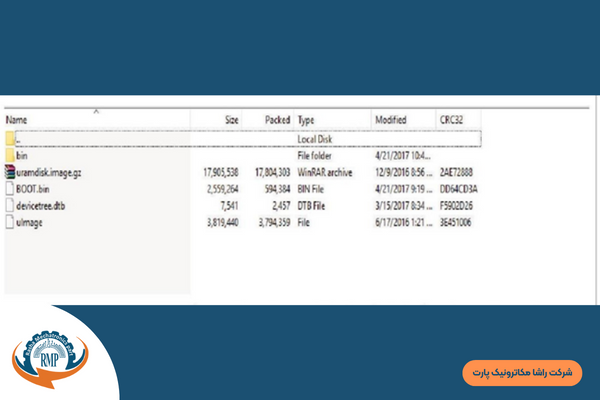Click the Local Disk entry in the Type column
Screen dimensions: 600x400
point(316,139)
